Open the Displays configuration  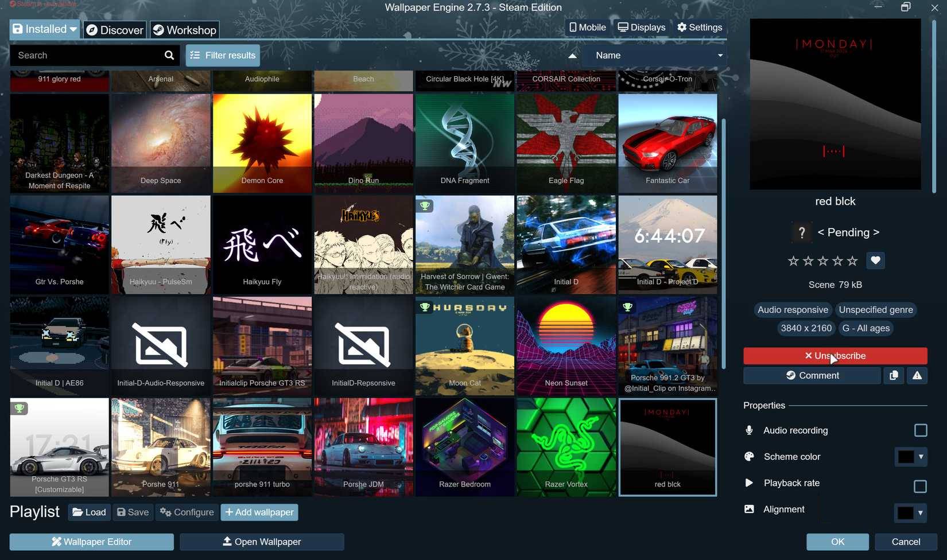(x=641, y=27)
